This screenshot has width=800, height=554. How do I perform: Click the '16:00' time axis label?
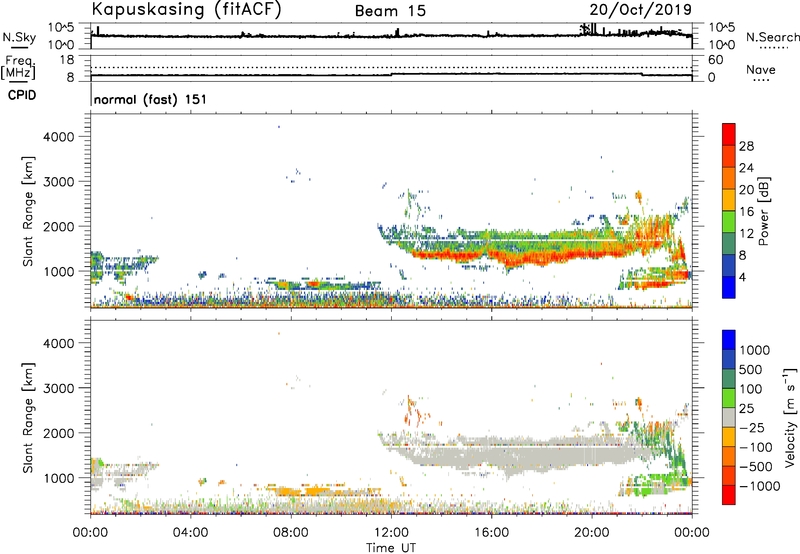491,533
